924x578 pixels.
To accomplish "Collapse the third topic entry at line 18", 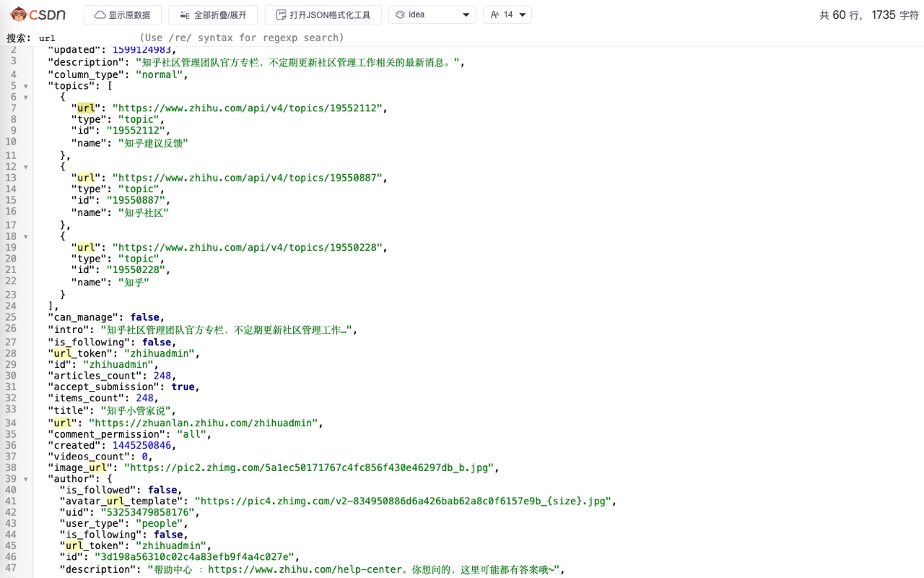I will coord(26,236).
